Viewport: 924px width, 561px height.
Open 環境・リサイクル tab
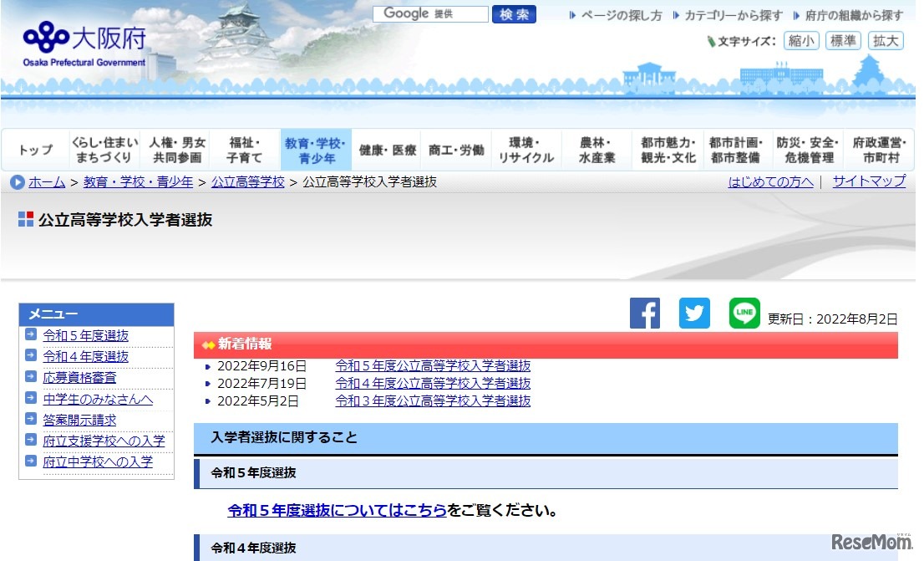pyautogui.click(x=526, y=150)
